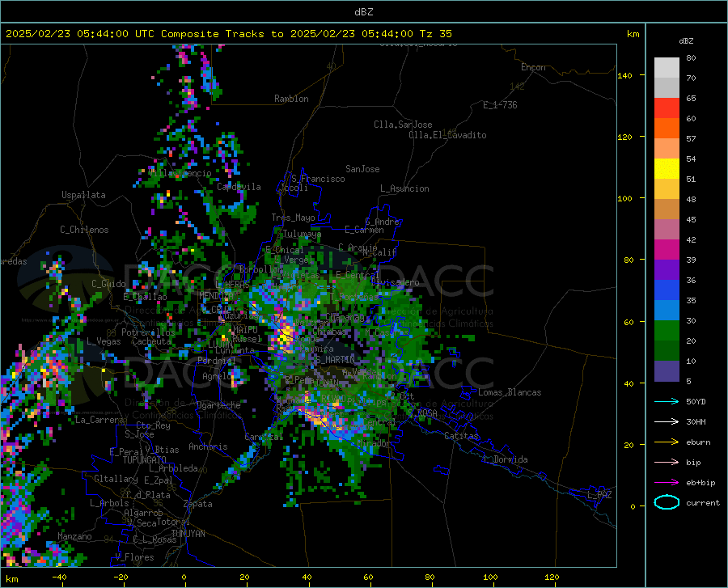Click the 'Tulumaya' place label

(x=302, y=234)
